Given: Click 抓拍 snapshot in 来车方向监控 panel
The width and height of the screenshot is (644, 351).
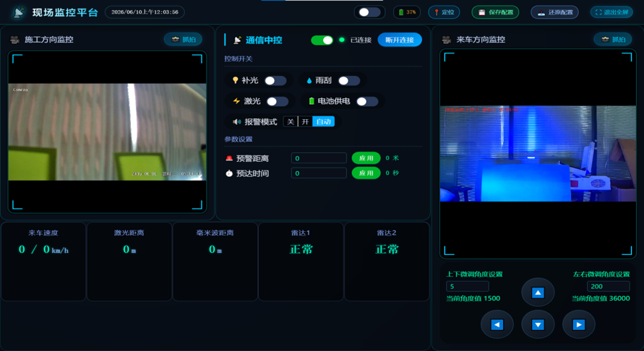Looking at the screenshot, I should pyautogui.click(x=613, y=40).
